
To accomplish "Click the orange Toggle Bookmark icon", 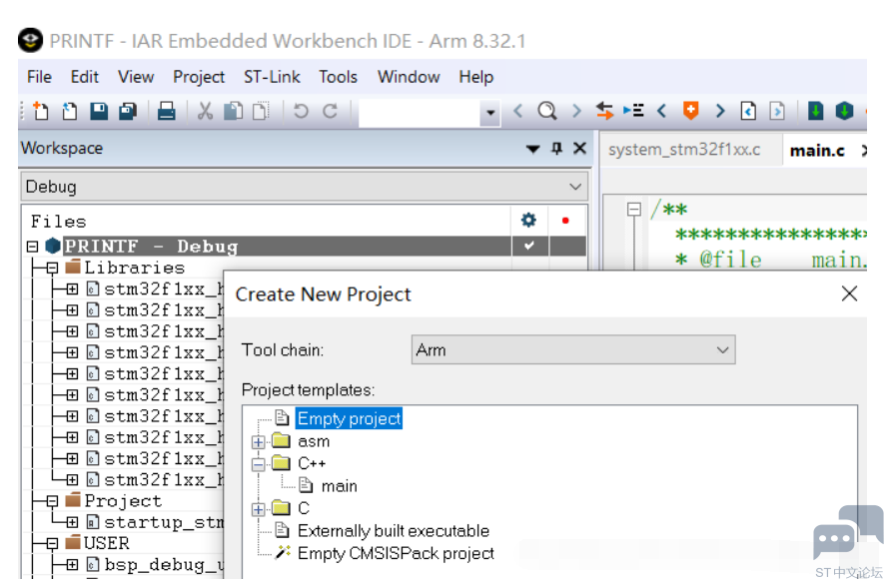I will 690,111.
